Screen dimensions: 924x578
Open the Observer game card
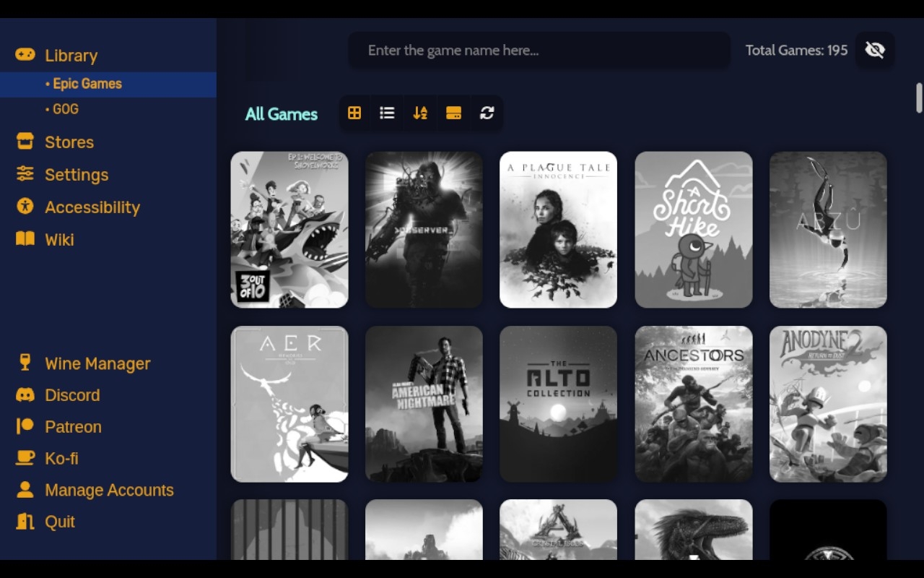(x=424, y=230)
